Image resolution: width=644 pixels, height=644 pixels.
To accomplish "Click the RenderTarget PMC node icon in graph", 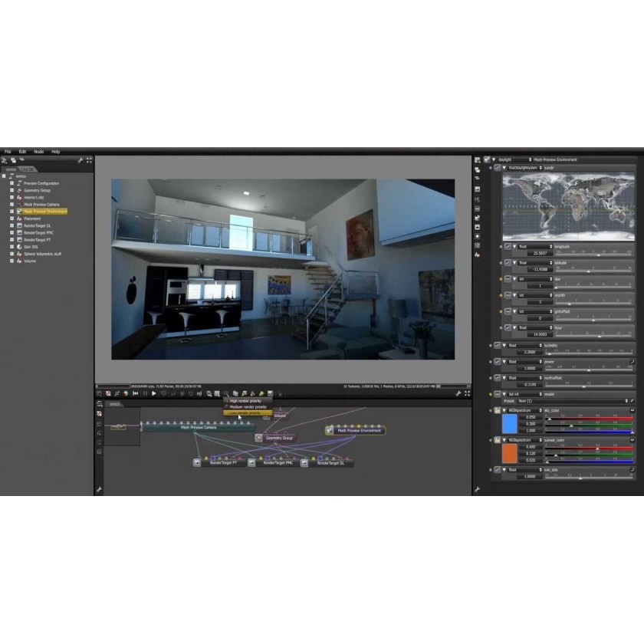I will pos(251,463).
